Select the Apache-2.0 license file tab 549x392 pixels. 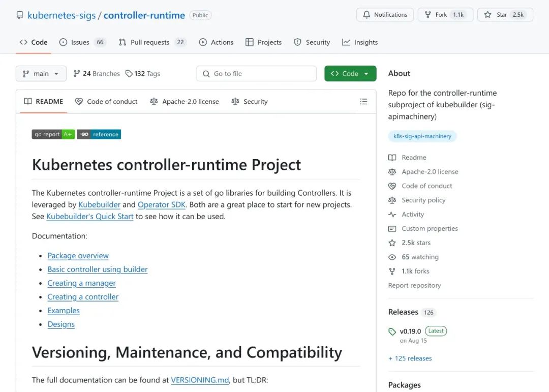coord(185,102)
